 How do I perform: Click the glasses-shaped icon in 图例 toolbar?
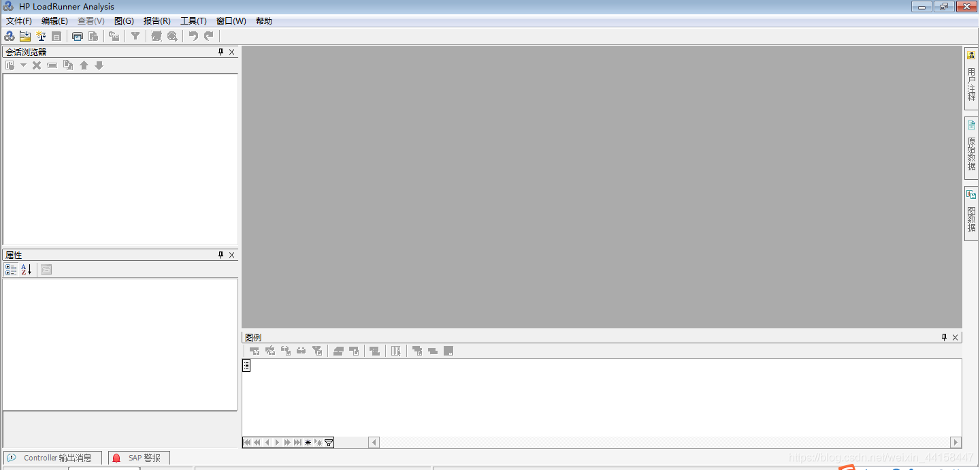click(301, 351)
